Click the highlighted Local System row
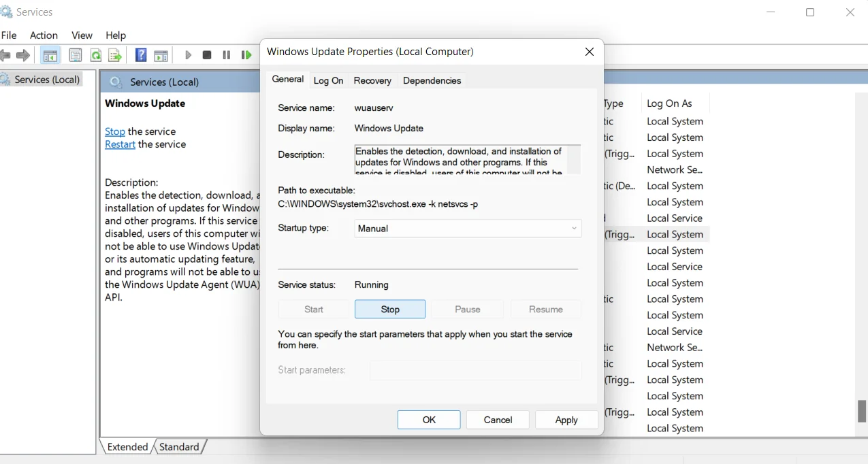 tap(675, 234)
